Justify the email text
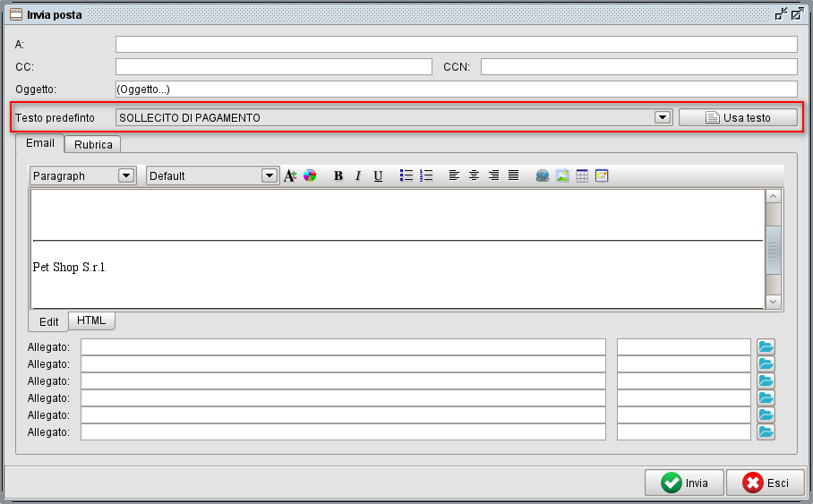813x504 pixels. click(x=513, y=176)
